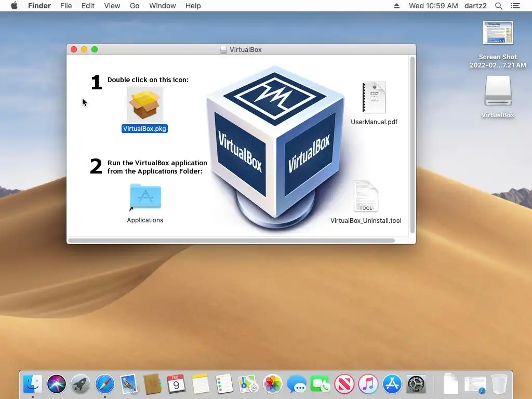Select the Screen Shot thumbnail on desktop
Image resolution: width=532 pixels, height=399 pixels.
[498, 33]
